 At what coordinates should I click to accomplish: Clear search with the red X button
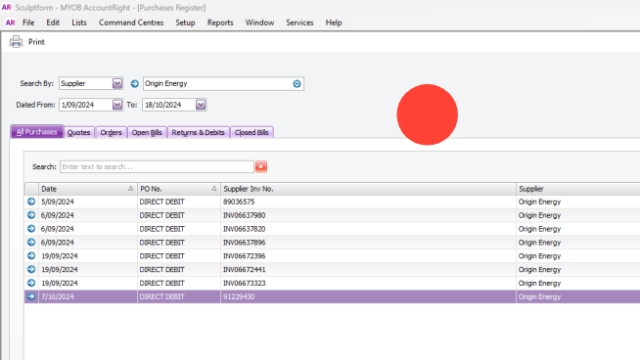tap(261, 167)
